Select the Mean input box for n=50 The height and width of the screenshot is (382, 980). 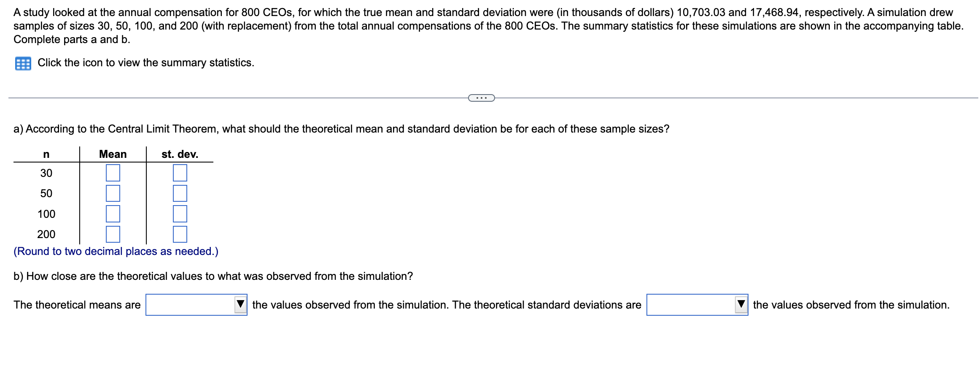pyautogui.click(x=113, y=194)
